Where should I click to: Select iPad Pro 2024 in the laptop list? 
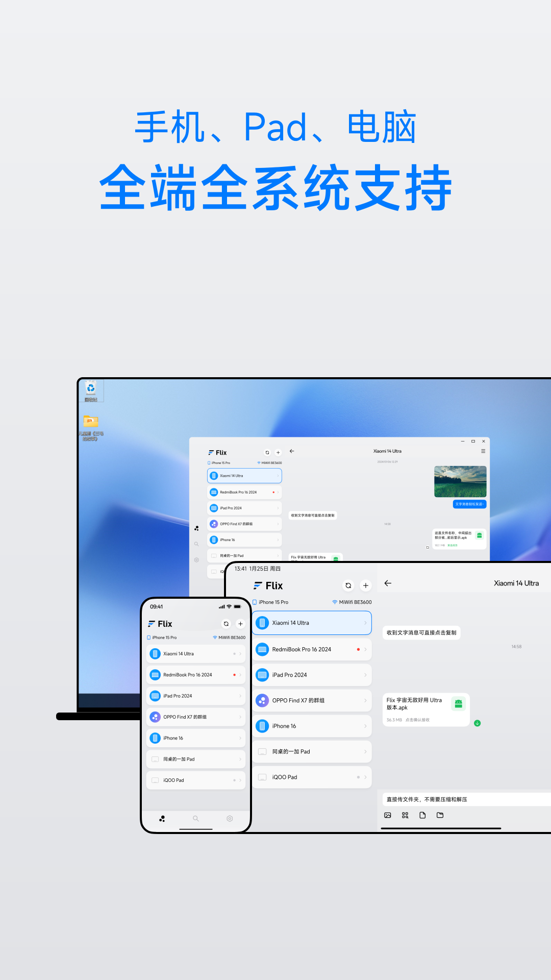tap(244, 508)
